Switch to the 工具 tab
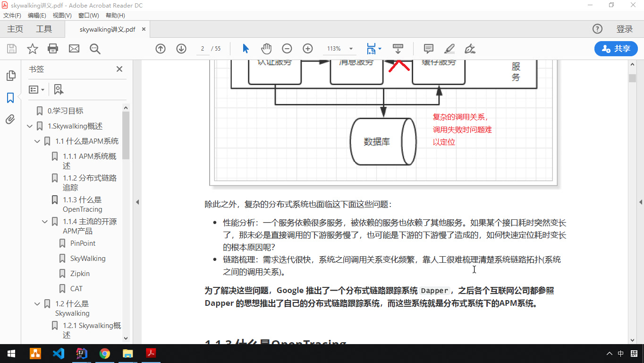 tap(44, 29)
